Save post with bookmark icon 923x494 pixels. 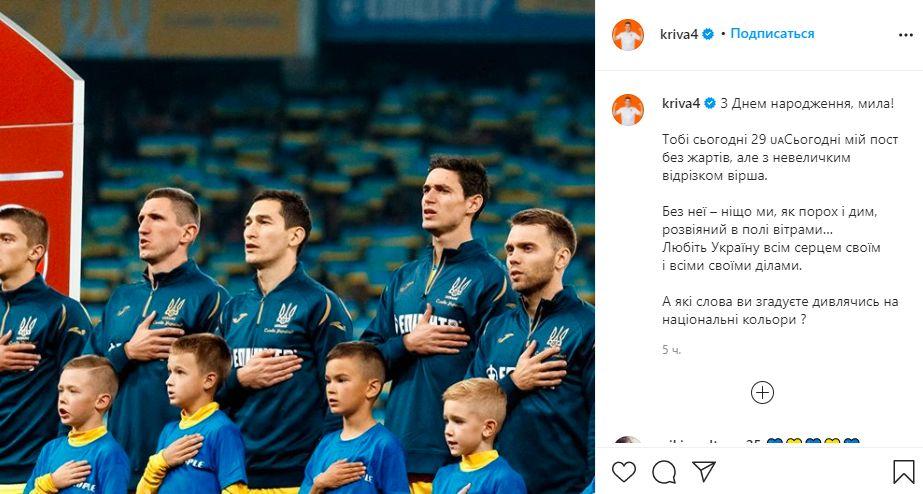(x=904, y=472)
